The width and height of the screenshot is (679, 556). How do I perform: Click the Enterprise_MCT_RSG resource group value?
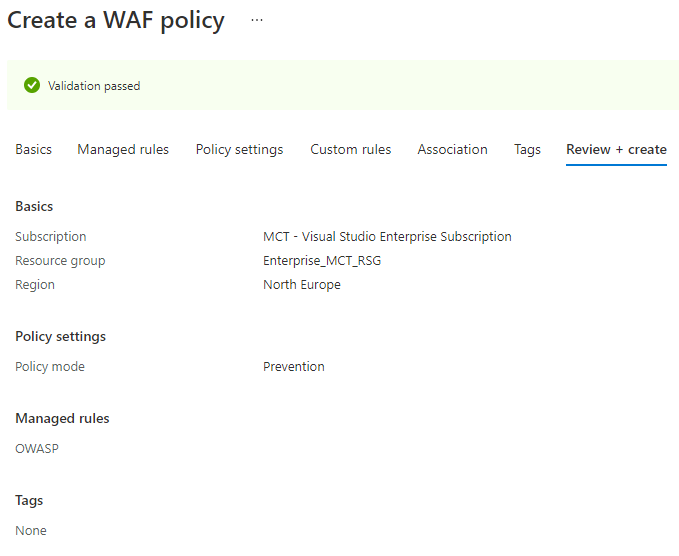pos(322,261)
